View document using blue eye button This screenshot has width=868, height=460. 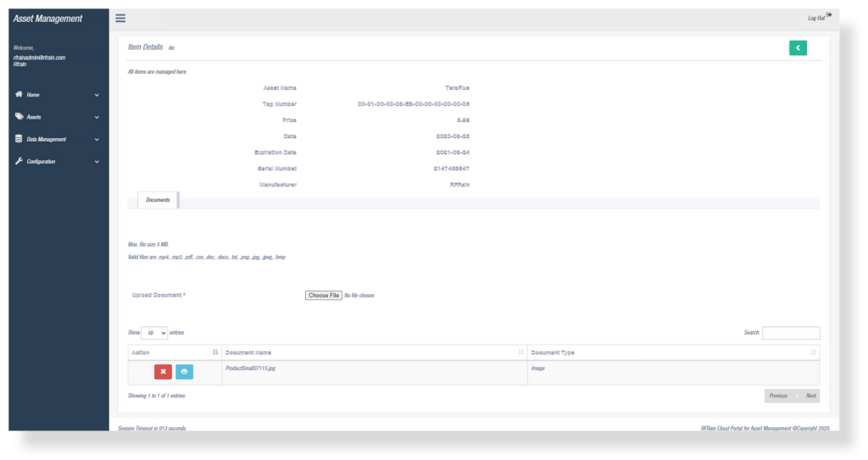(184, 372)
